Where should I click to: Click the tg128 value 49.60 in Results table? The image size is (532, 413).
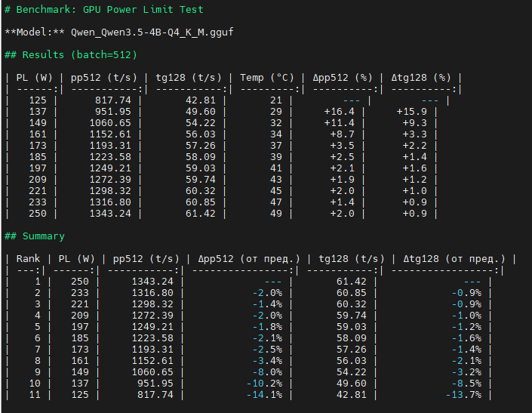[201, 112]
